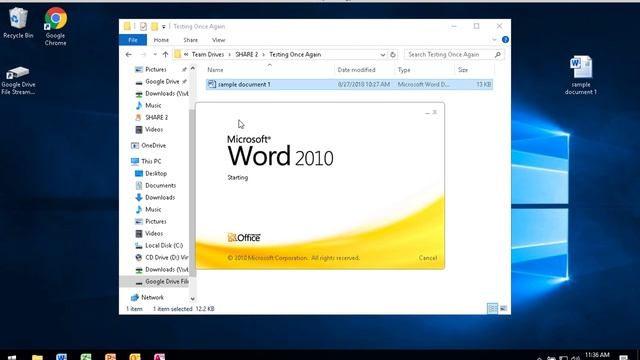Open the recent locations dropdown arrow
Image resolution: width=640 pixels, height=360 pixels.
tap(155, 55)
